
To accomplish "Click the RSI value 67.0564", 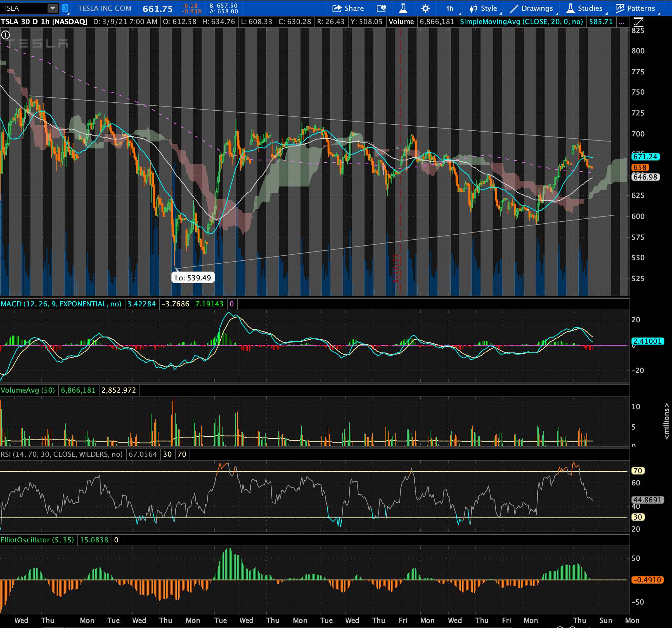I will (143, 454).
